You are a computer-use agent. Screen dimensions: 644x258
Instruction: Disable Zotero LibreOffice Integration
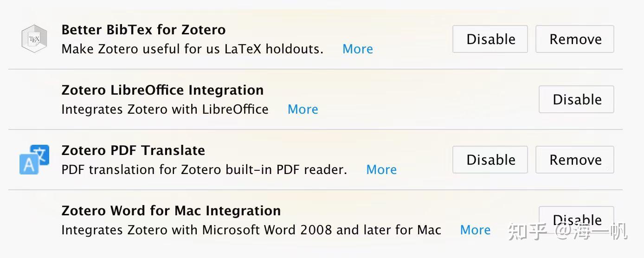[x=576, y=99]
